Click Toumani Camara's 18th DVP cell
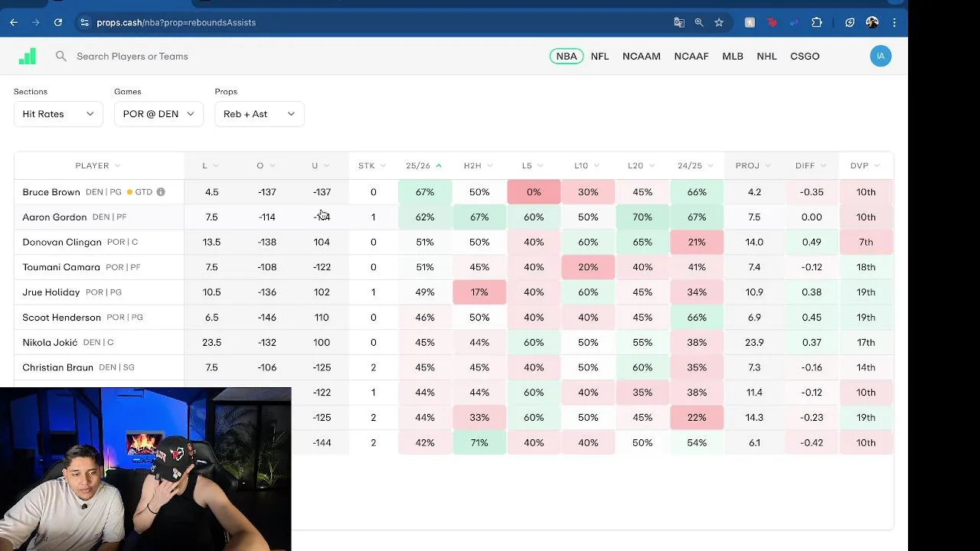 pyautogui.click(x=866, y=267)
